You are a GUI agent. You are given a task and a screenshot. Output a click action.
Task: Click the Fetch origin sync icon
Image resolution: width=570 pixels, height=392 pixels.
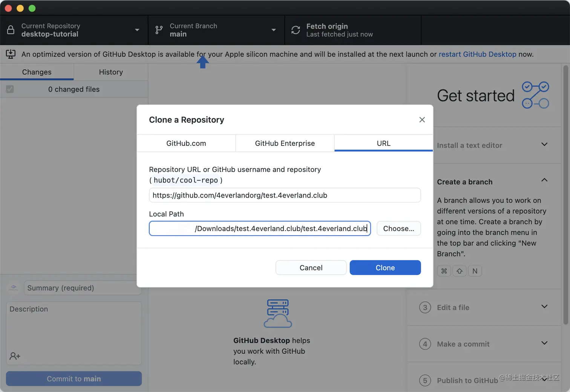coord(296,30)
